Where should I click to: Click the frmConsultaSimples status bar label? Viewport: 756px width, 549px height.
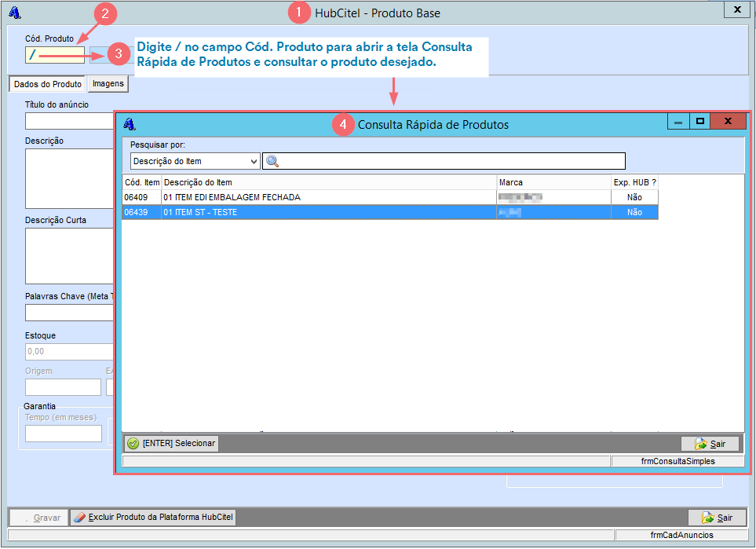(678, 461)
